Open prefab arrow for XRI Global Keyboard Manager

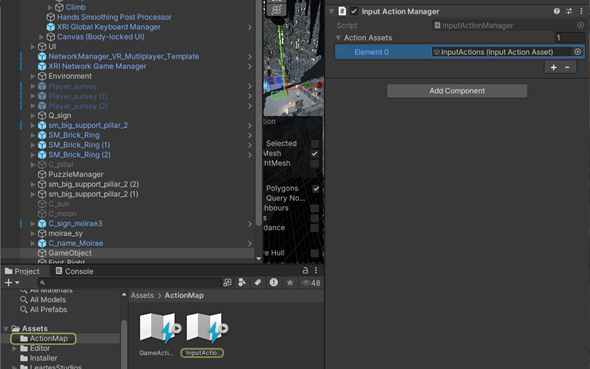[x=250, y=27]
